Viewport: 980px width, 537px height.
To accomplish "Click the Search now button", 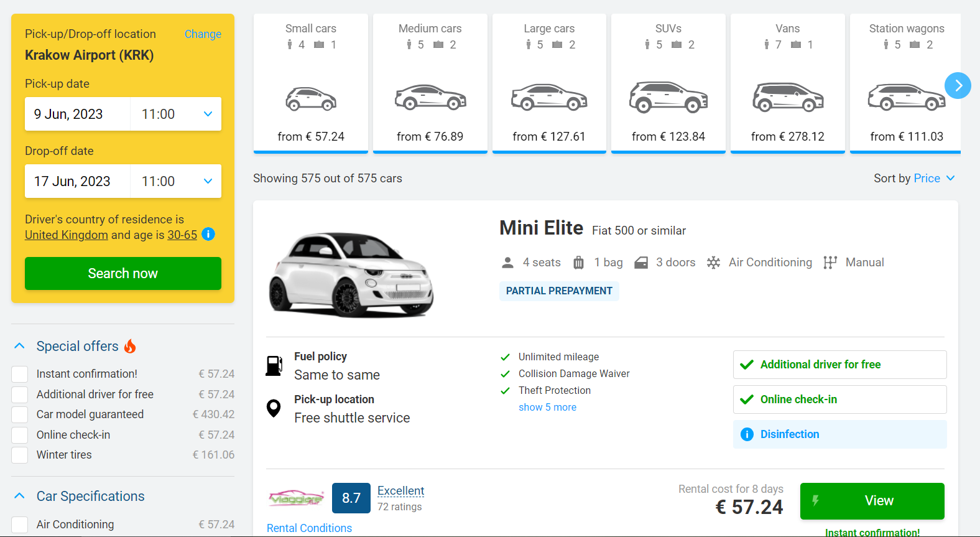I will 122,273.
